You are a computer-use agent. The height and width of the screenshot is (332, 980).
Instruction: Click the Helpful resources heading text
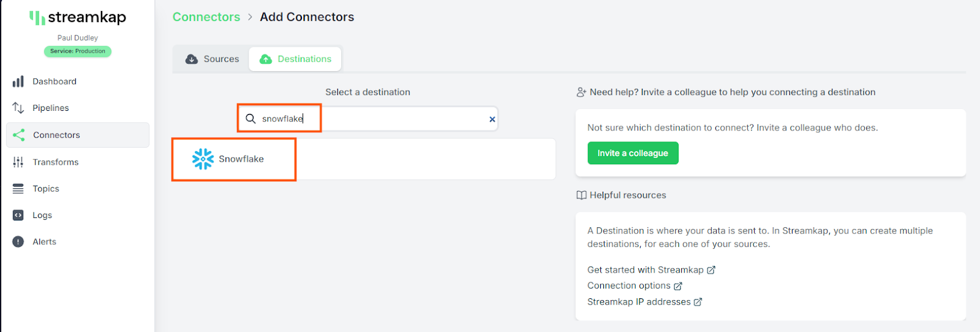(x=628, y=195)
